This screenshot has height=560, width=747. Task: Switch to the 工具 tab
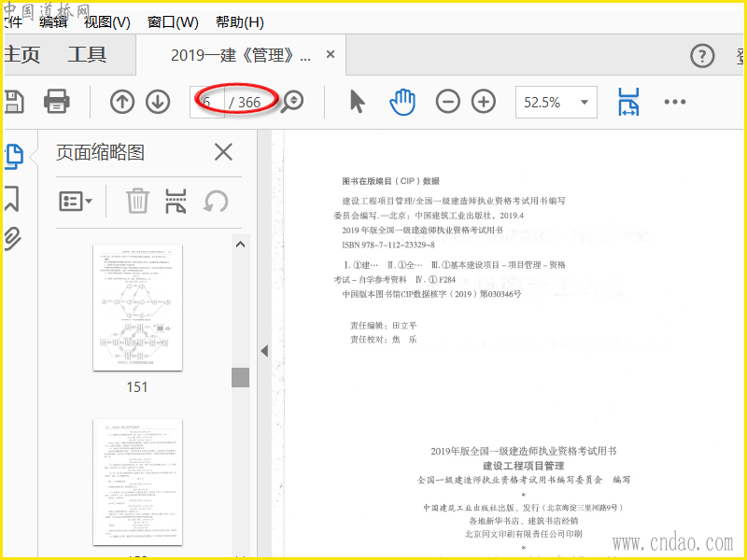[x=87, y=55]
